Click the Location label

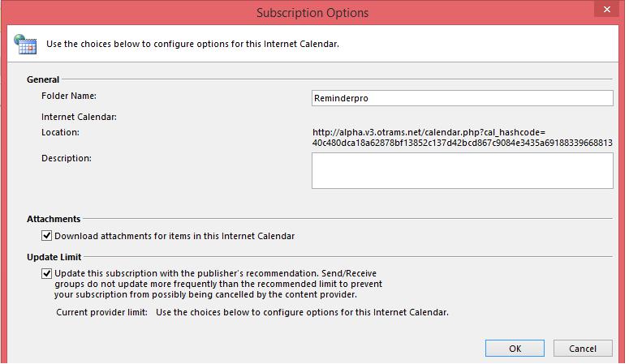click(60, 132)
